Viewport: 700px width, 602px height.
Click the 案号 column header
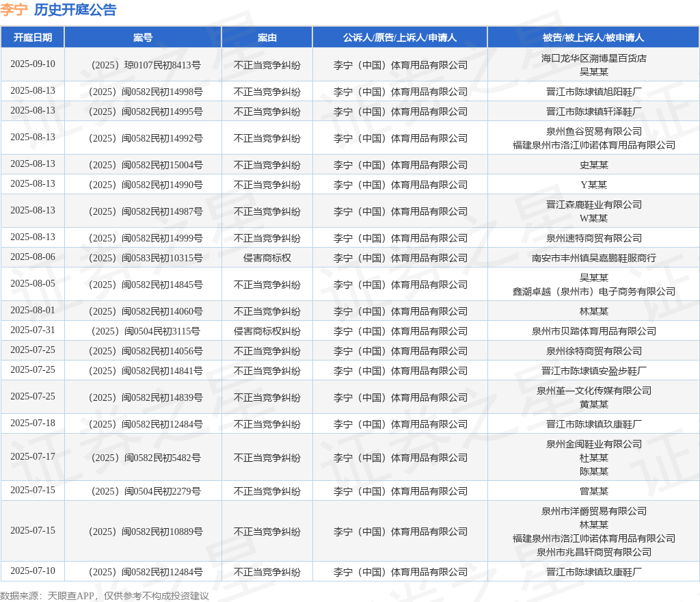click(x=143, y=38)
